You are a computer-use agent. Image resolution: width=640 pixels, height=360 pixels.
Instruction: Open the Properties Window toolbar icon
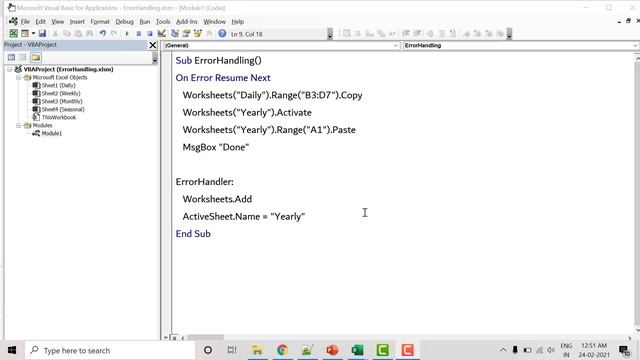point(186,33)
